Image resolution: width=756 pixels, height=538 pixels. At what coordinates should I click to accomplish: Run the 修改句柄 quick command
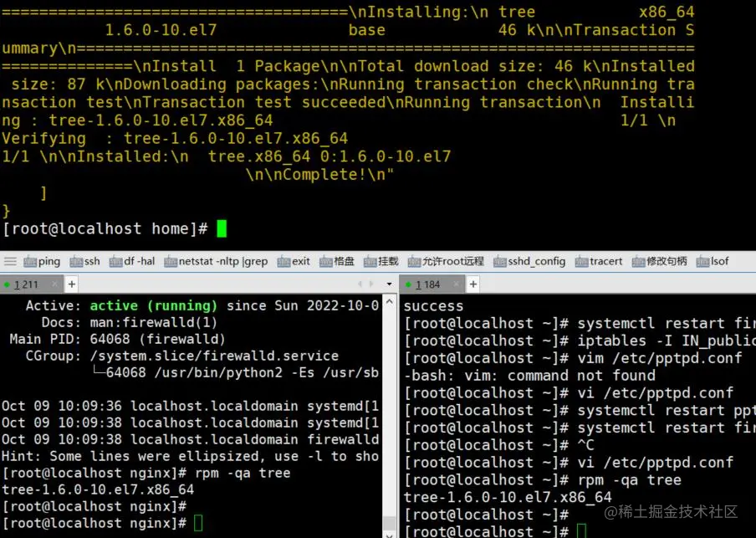tap(659, 262)
